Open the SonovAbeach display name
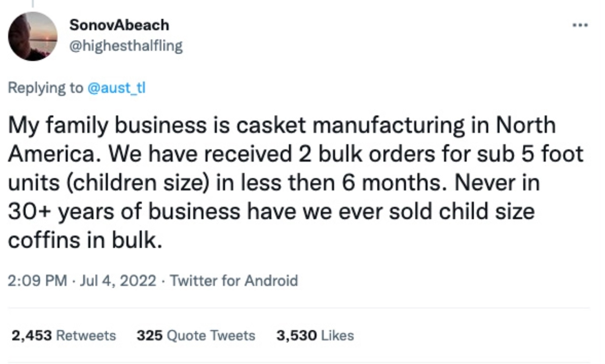The height and width of the screenshot is (364, 605). [119, 25]
